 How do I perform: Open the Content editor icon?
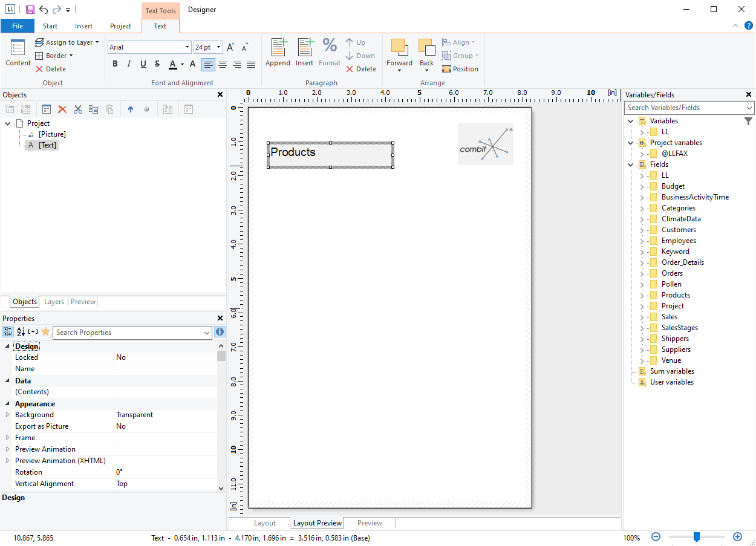click(x=18, y=52)
